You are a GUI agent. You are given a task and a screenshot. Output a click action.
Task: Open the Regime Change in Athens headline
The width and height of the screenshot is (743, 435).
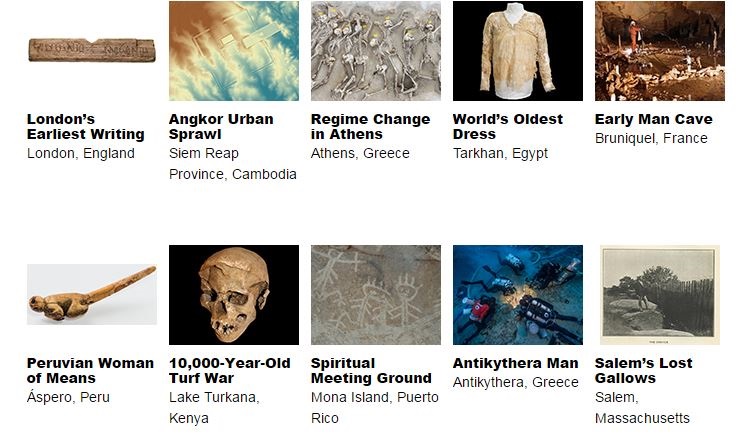[x=371, y=127]
